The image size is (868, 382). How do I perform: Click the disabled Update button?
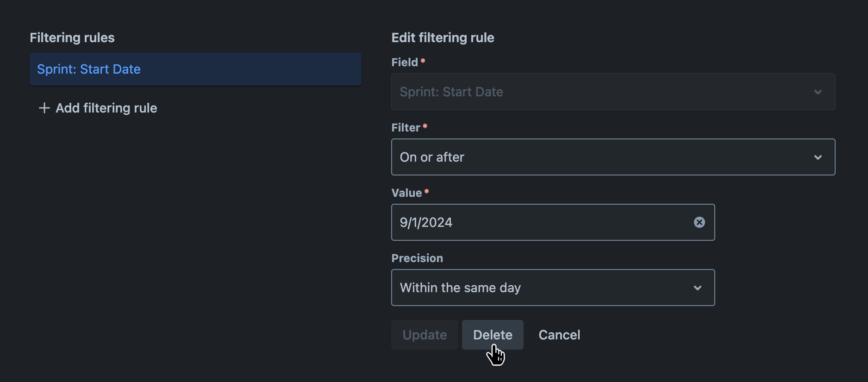[425, 334]
